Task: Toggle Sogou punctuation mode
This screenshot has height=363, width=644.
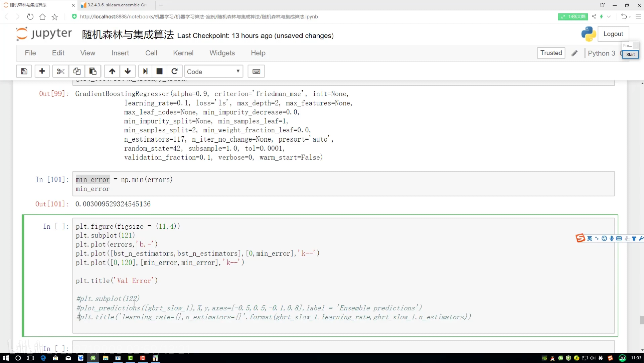Action: 597,238
